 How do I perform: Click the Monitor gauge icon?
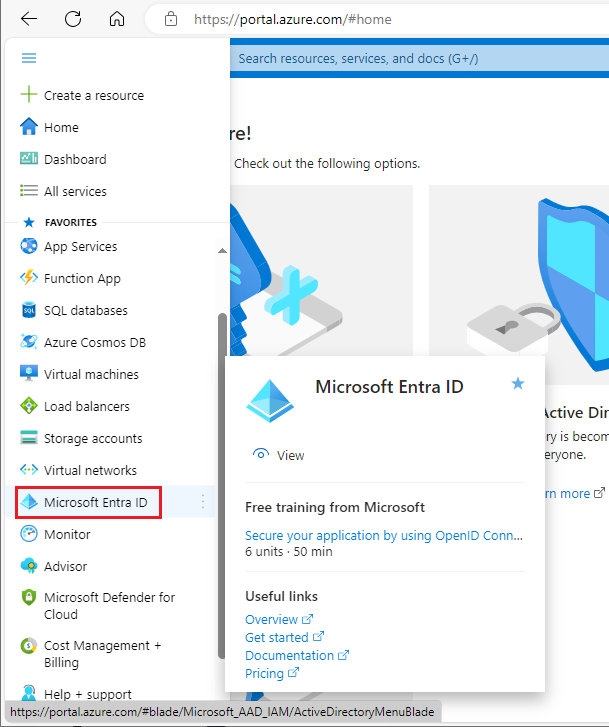coord(29,534)
